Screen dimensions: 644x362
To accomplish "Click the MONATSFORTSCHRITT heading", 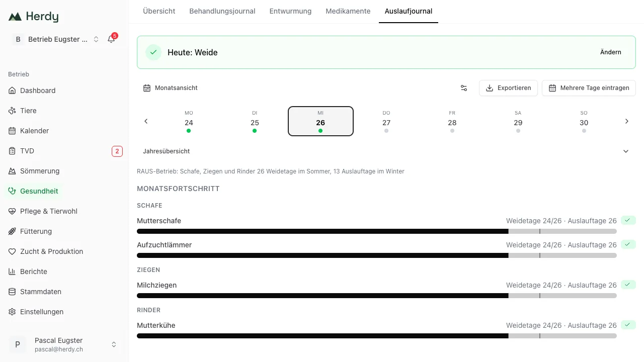I will click(178, 189).
